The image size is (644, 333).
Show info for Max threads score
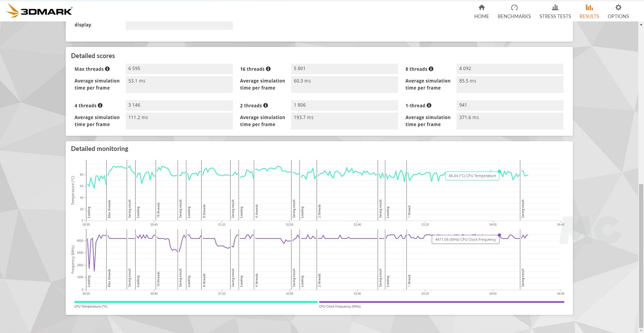coord(107,69)
